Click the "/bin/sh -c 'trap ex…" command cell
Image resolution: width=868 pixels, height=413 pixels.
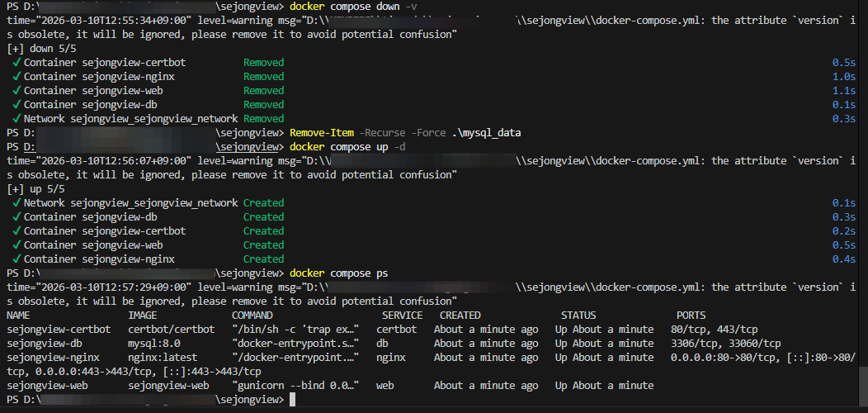point(296,330)
